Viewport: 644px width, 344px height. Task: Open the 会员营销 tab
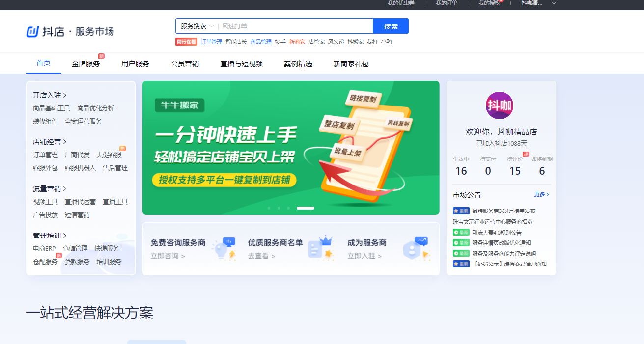185,64
